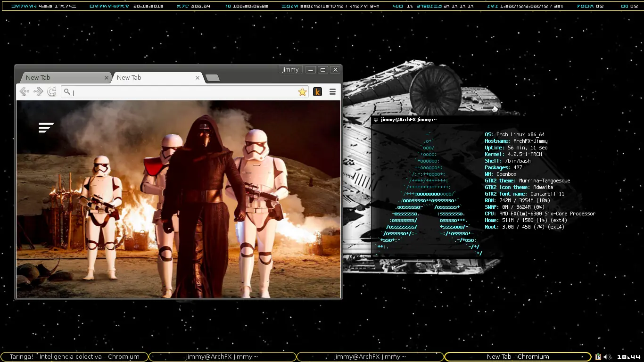
Task: Go back with Chromium's back arrow
Action: 24,92
